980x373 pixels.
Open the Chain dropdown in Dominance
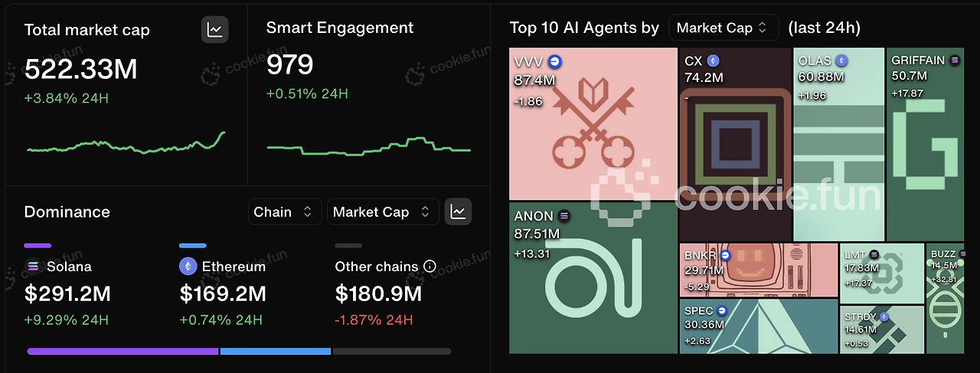(x=285, y=211)
